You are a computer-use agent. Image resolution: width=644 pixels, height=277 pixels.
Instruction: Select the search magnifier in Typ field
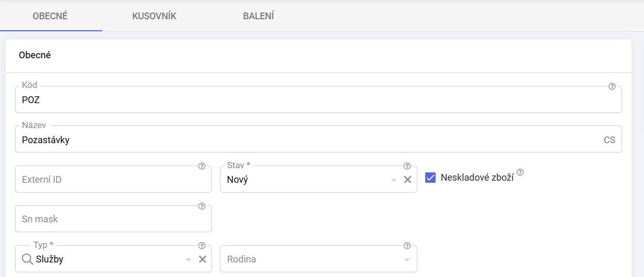[28, 259]
